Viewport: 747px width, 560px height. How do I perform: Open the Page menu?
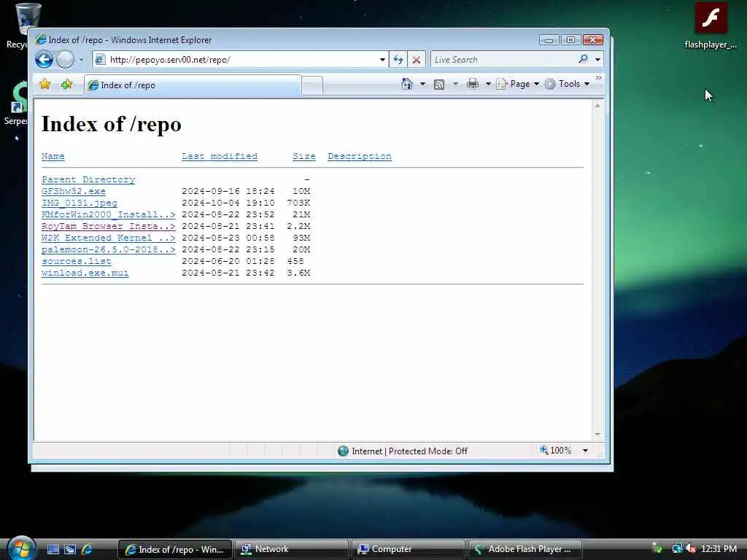pyautogui.click(x=518, y=84)
